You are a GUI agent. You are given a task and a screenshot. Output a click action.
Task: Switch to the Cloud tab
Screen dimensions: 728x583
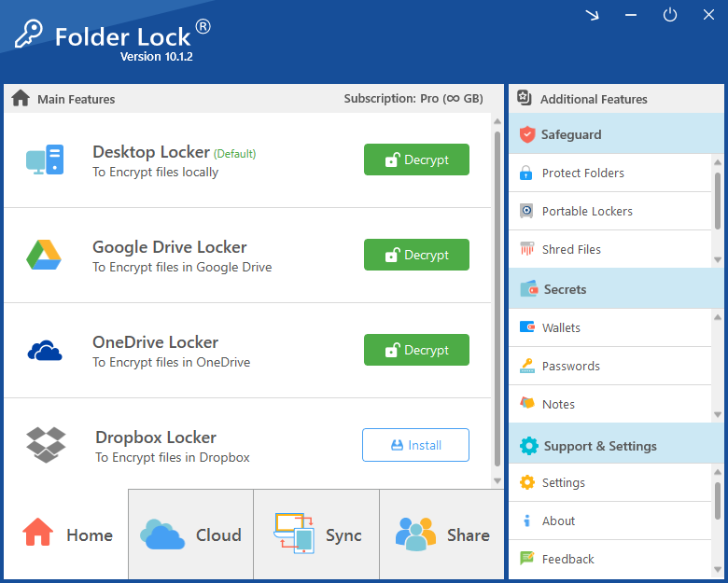point(190,534)
